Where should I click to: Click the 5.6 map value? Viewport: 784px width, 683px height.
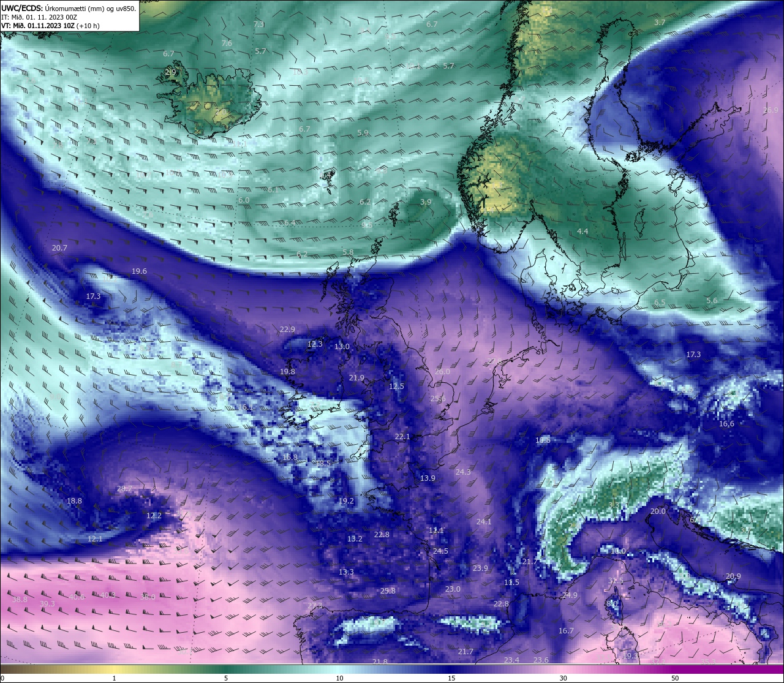pyautogui.click(x=712, y=301)
